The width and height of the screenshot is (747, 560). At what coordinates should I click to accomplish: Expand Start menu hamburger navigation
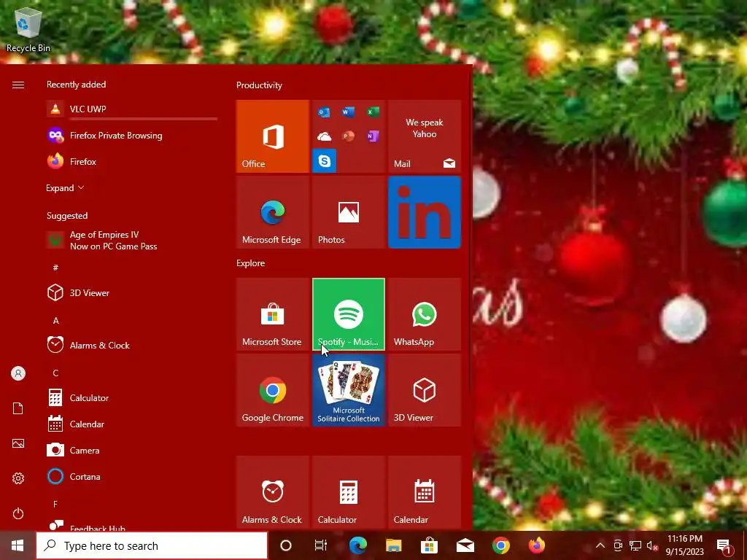pyautogui.click(x=18, y=85)
